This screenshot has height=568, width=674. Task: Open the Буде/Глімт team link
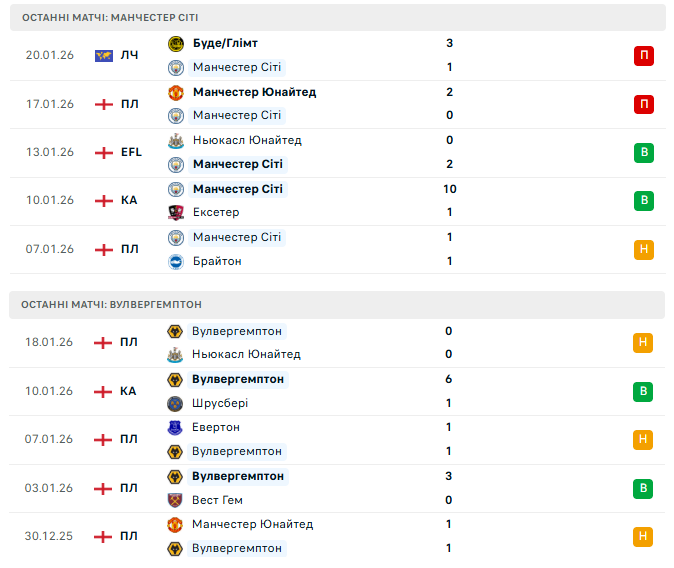(x=225, y=43)
